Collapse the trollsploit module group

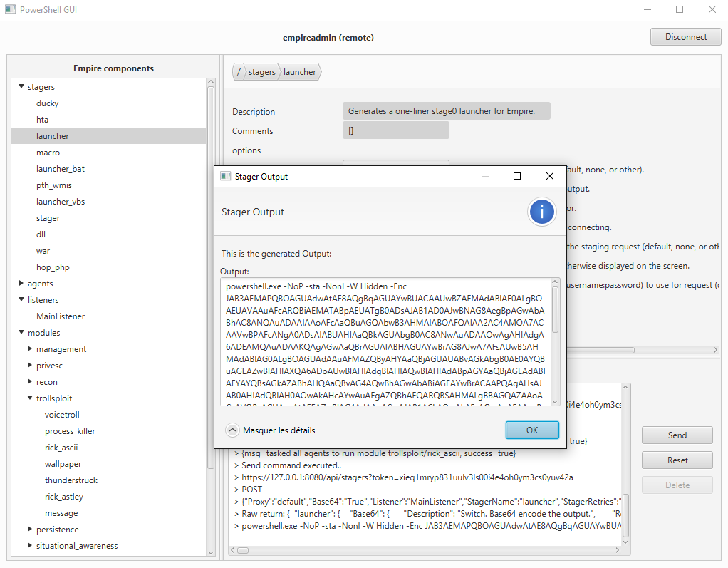(30, 398)
